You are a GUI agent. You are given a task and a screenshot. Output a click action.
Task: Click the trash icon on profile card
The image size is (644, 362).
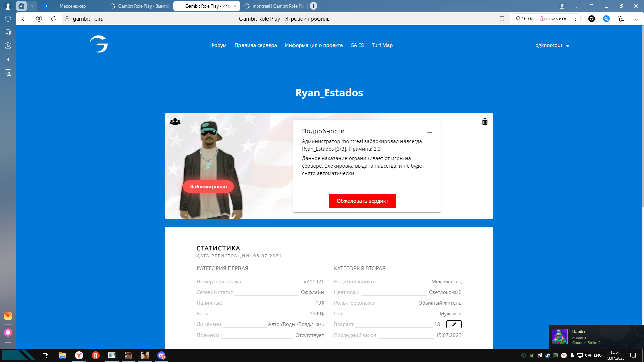(x=485, y=122)
